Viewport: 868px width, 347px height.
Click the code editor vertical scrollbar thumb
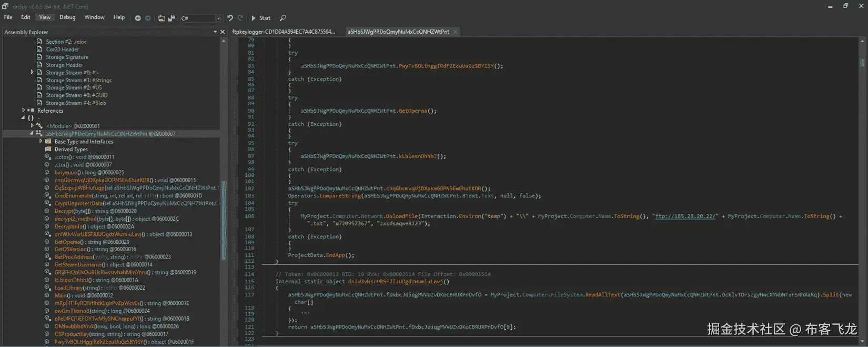coord(862,63)
